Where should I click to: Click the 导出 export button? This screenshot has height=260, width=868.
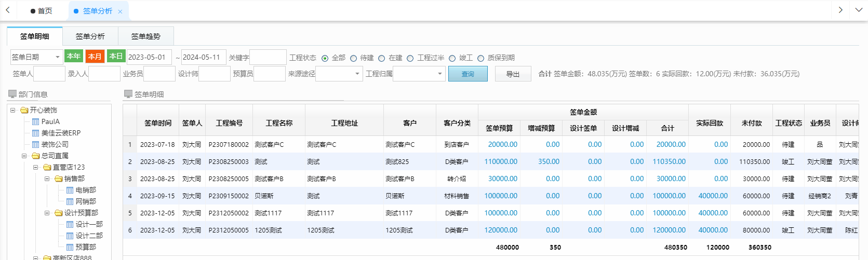[513, 74]
